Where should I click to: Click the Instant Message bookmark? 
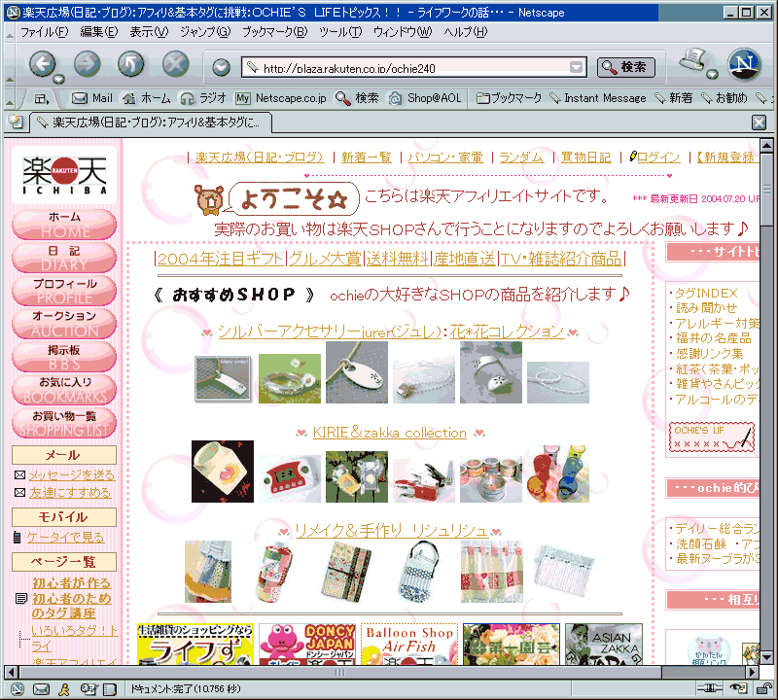click(598, 98)
